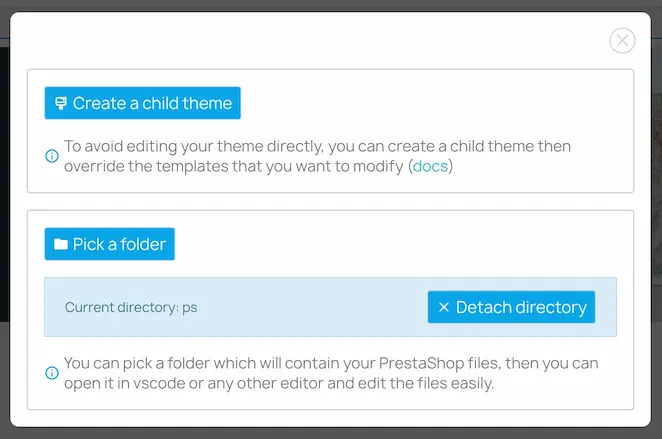Click empty space in the child theme card
662x439 pixels.
coord(422,103)
